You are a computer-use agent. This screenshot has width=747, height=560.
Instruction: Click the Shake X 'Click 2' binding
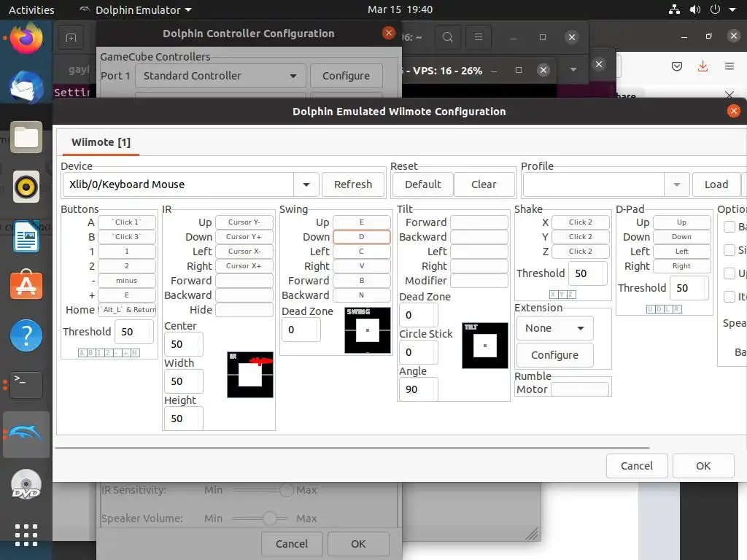click(x=580, y=222)
